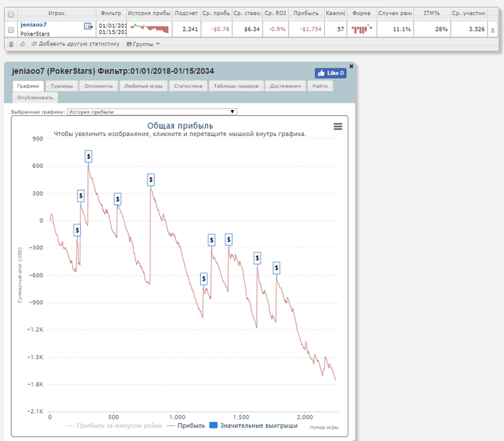
Task: Click the $ marker just below the -600 gridline
Action: click(x=204, y=279)
